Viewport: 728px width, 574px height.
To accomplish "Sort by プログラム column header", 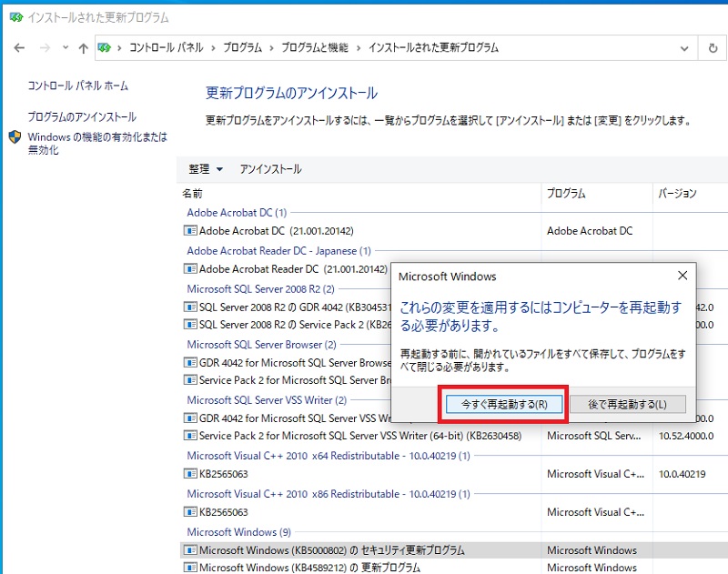I will click(566, 194).
